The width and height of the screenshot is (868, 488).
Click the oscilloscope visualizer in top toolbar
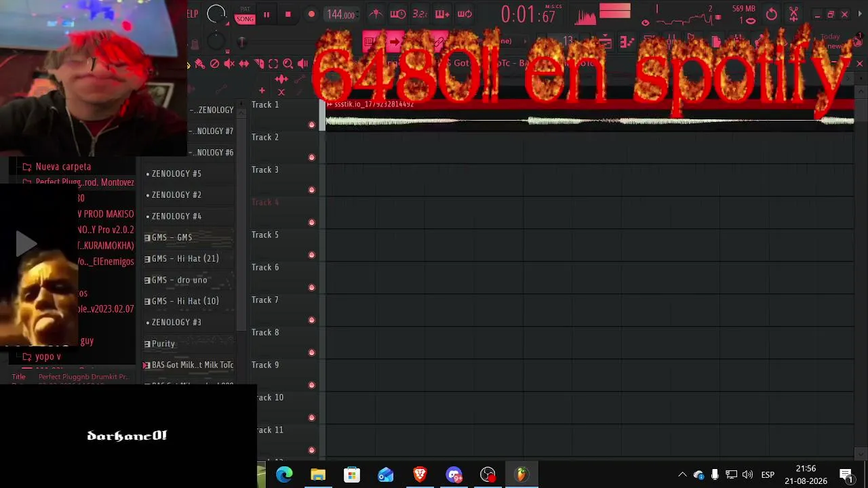click(x=586, y=16)
